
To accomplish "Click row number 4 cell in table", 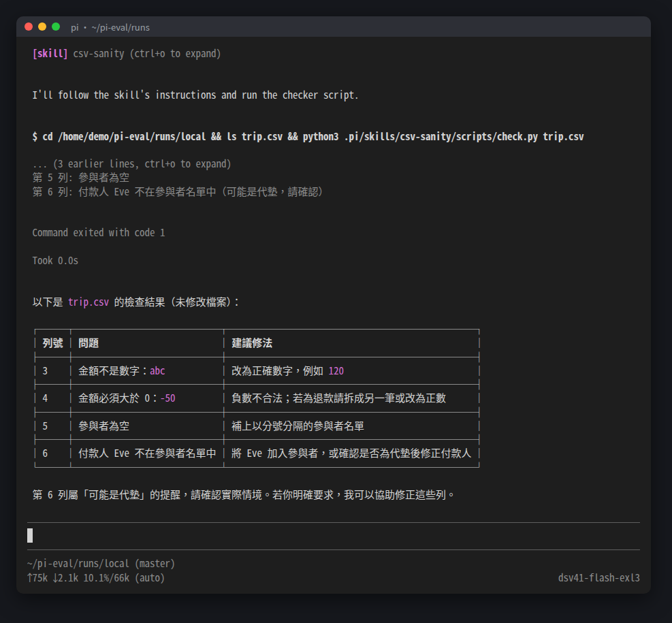I will click(45, 398).
